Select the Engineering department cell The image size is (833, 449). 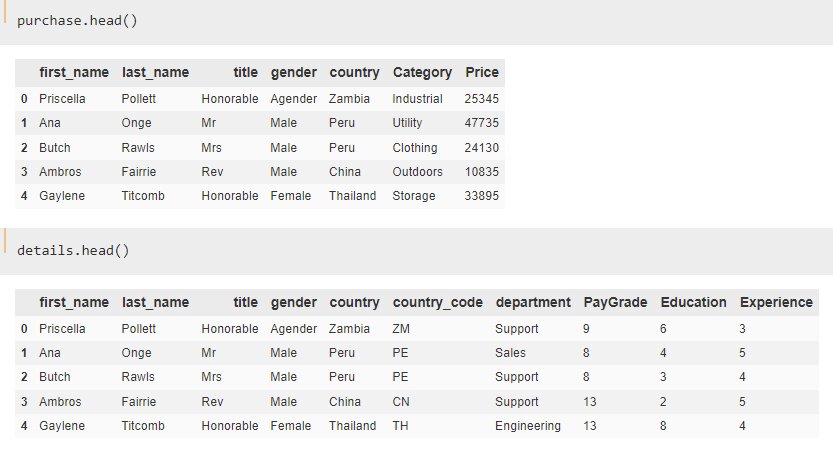tap(528, 426)
